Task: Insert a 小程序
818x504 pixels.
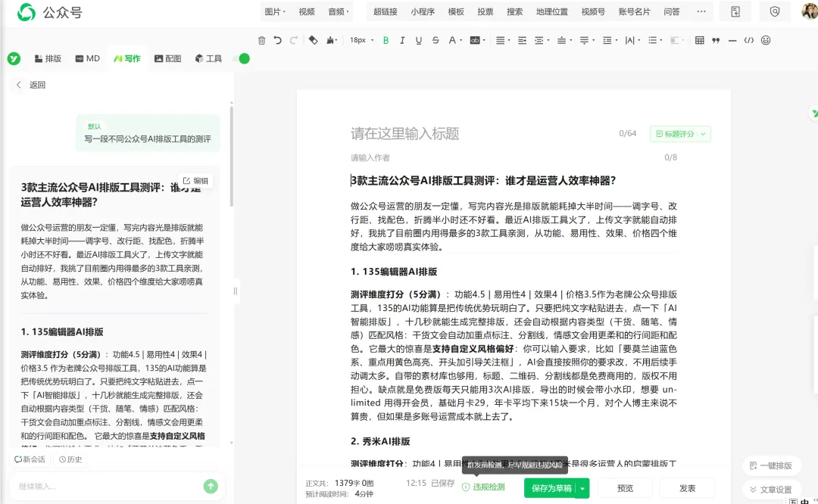Action: (423, 11)
